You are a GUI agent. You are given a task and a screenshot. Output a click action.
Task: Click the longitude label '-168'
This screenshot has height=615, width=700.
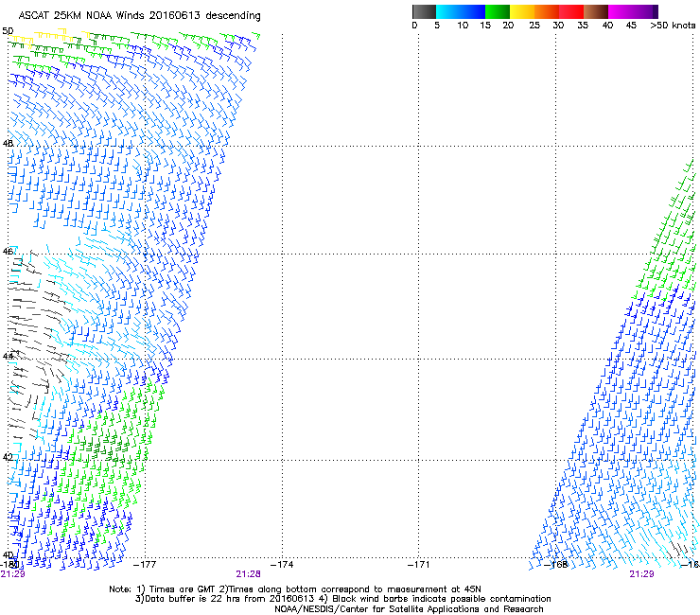(x=556, y=565)
